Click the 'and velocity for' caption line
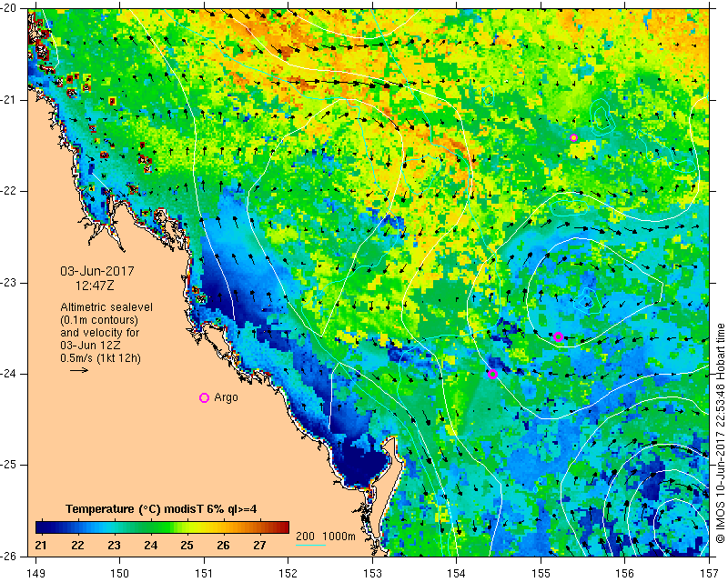The image size is (728, 582). [x=100, y=333]
